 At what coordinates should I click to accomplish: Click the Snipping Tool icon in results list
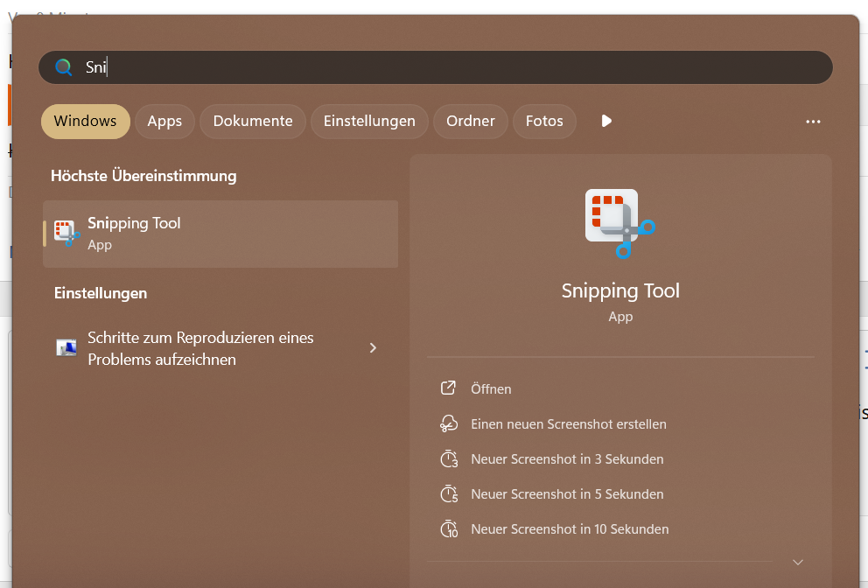[66, 233]
